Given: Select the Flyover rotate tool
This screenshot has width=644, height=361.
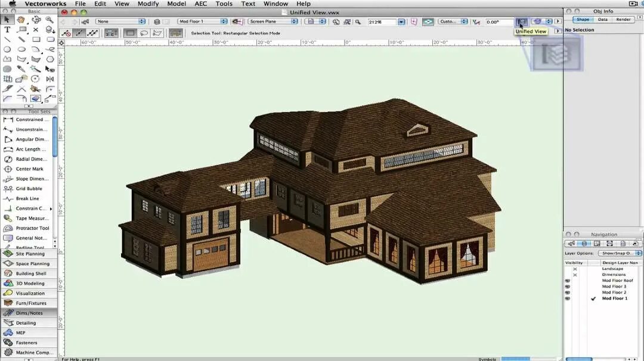Looking at the screenshot, I should 36,20.
